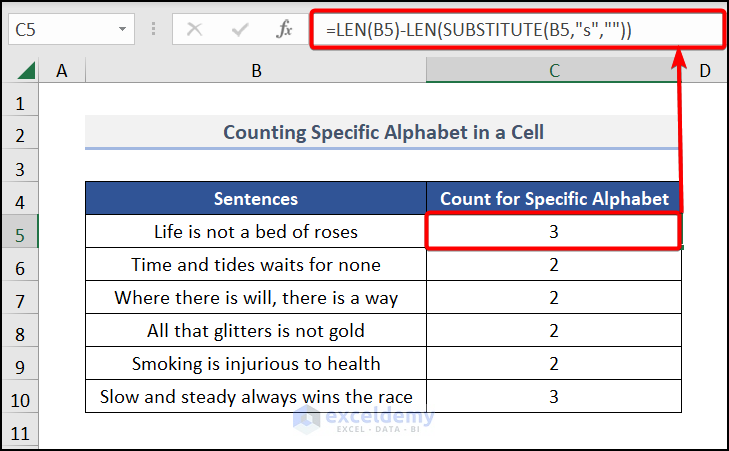
Task: Click the Cancel (X) formula bar icon
Action: 194,30
